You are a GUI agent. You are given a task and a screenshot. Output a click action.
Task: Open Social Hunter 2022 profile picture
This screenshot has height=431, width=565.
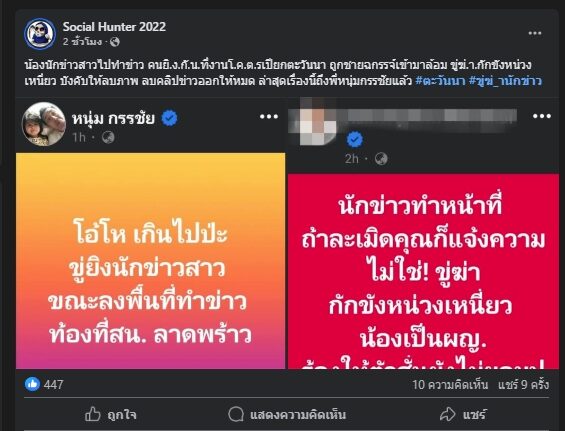click(40, 34)
